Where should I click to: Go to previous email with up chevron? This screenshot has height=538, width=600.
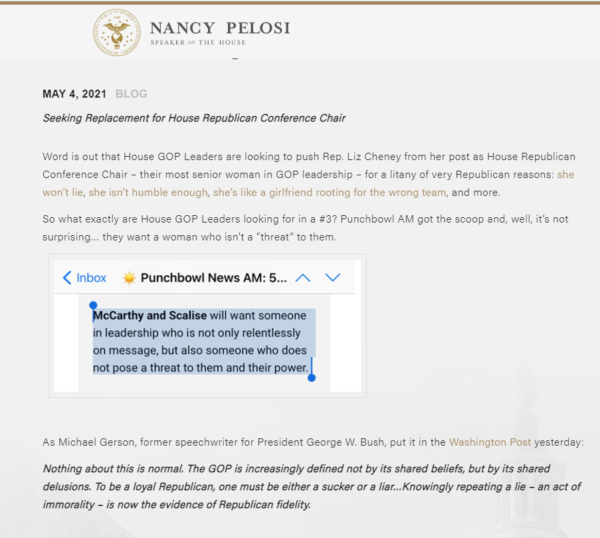pyautogui.click(x=303, y=278)
